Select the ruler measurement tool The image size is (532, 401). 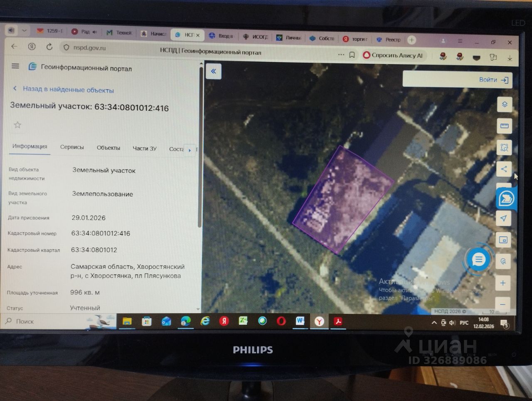(505, 126)
